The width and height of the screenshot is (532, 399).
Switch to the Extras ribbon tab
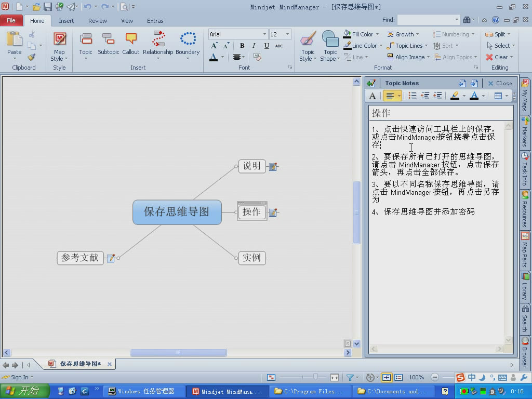pos(155,21)
